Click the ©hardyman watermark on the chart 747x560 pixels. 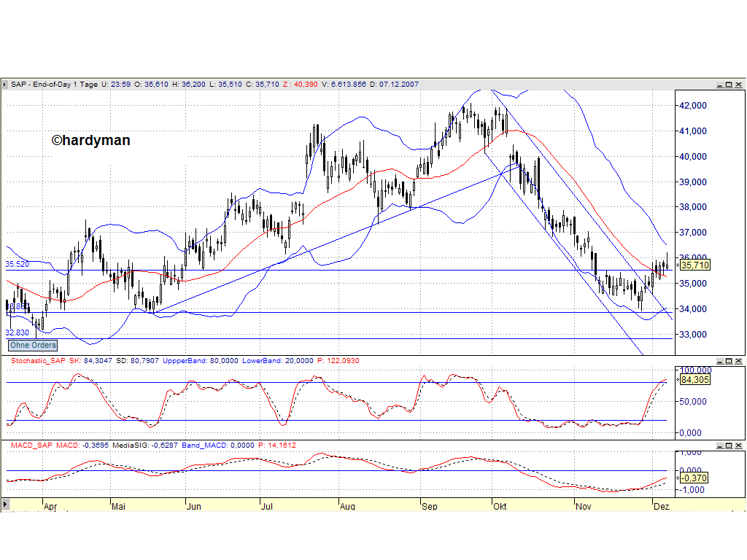pos(90,140)
